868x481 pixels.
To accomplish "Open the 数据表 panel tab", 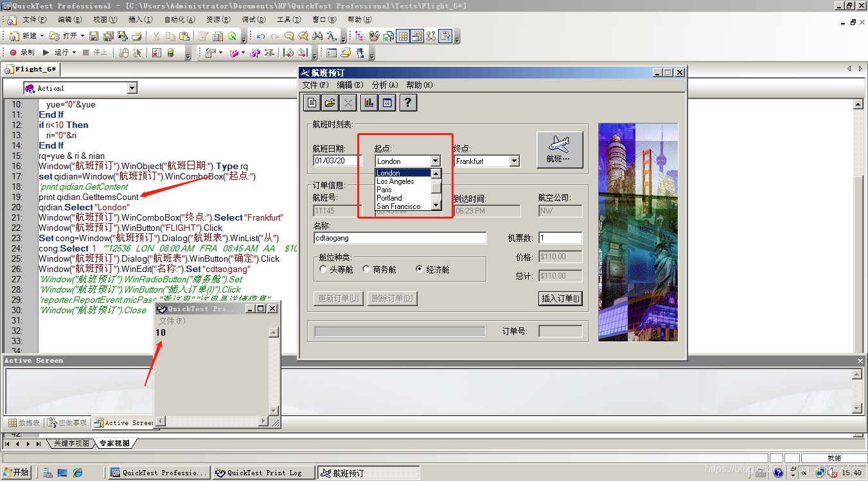I will 25,422.
